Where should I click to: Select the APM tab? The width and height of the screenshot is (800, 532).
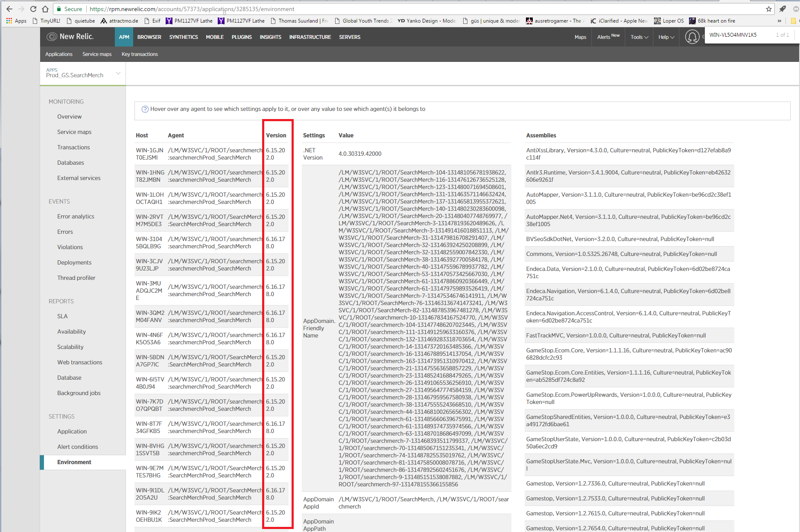click(124, 37)
